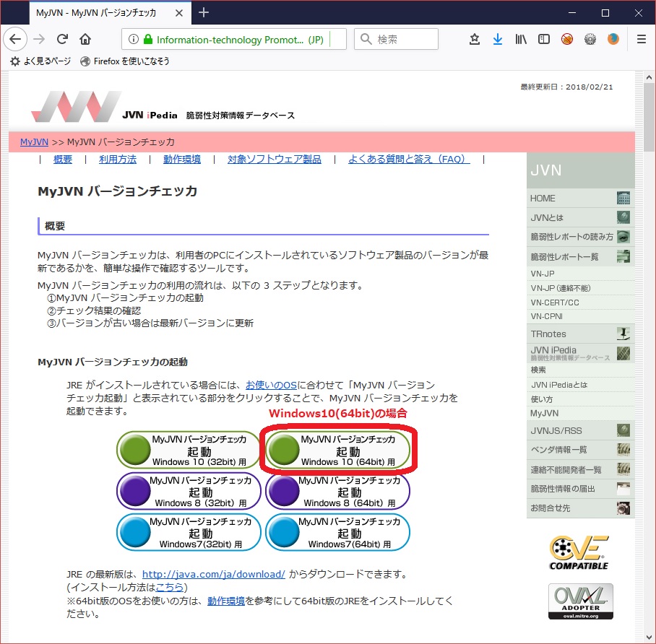This screenshot has width=656, height=644.
Task: Open TRnotes sidebar item
Action: click(x=580, y=334)
